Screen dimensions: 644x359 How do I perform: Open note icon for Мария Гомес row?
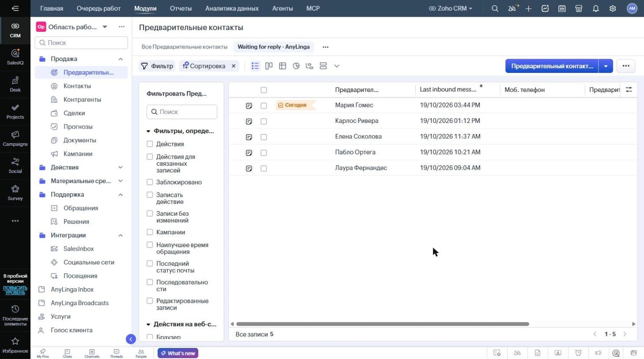point(249,106)
